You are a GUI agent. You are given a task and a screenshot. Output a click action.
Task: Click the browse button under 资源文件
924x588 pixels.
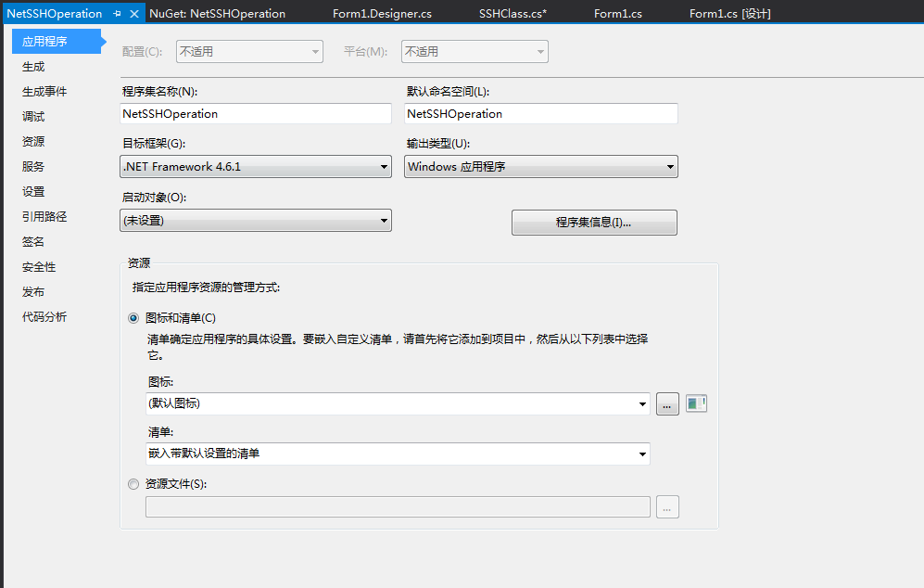click(667, 506)
